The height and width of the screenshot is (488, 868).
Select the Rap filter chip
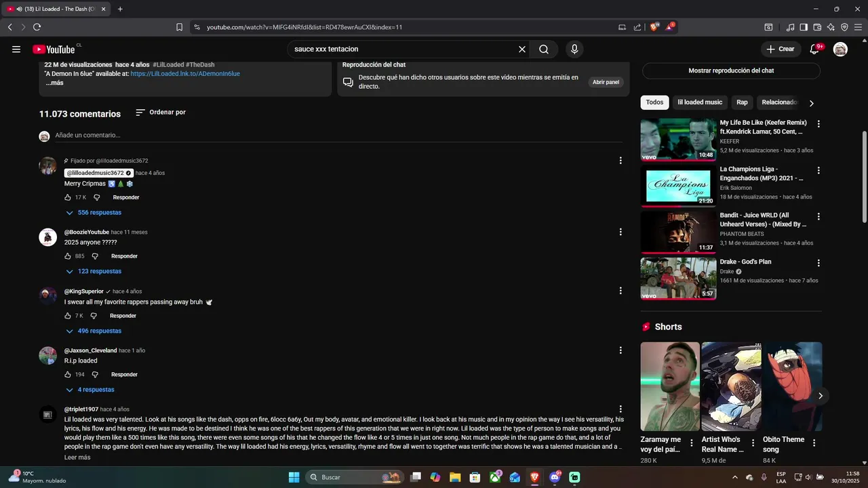click(x=742, y=102)
